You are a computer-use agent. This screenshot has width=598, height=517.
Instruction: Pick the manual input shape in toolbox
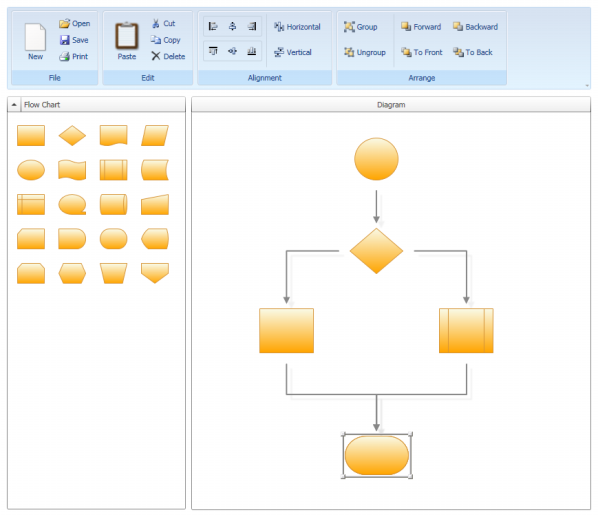[x=155, y=204]
